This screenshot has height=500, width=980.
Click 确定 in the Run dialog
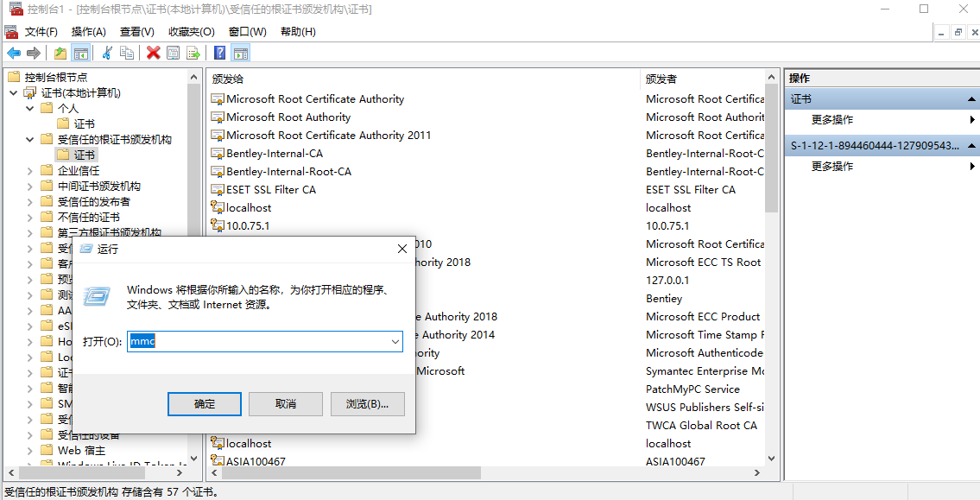coord(205,404)
